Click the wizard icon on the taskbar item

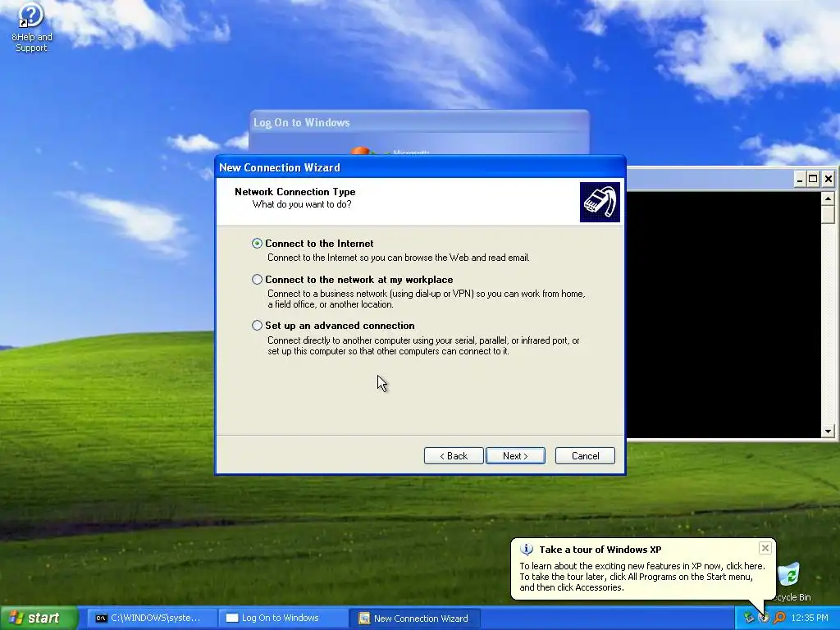tap(364, 619)
